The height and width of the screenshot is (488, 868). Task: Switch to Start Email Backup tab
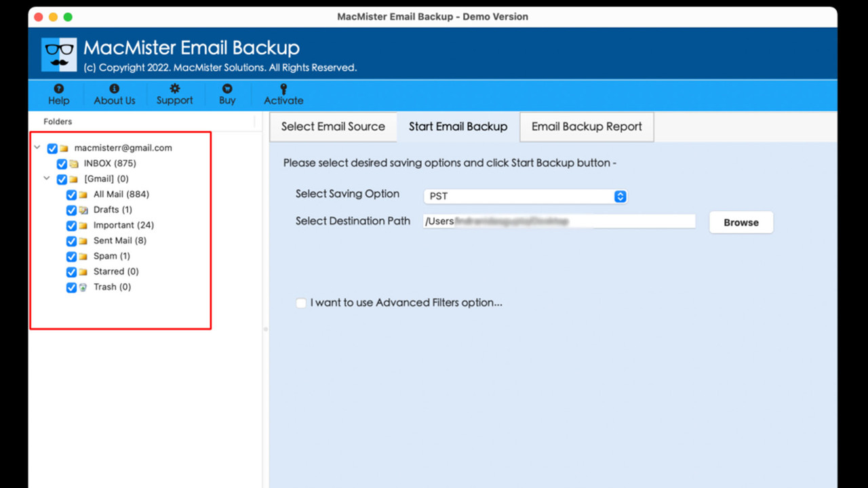(458, 127)
